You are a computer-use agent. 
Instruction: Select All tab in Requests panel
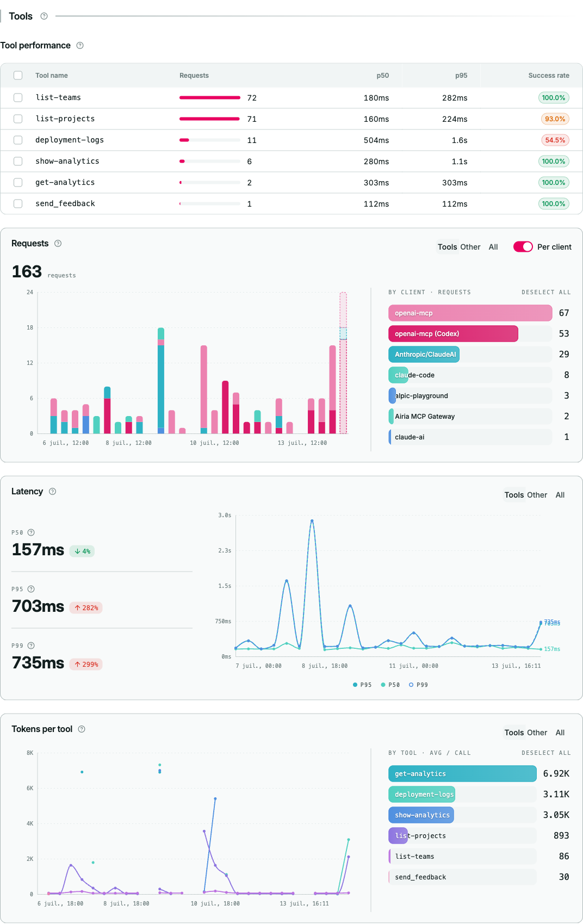pos(493,247)
